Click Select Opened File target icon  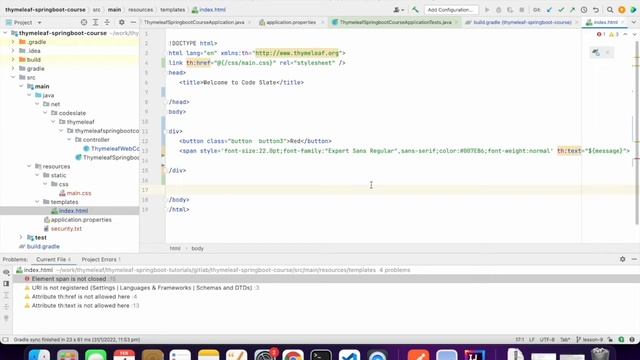pyautogui.click(x=84, y=22)
